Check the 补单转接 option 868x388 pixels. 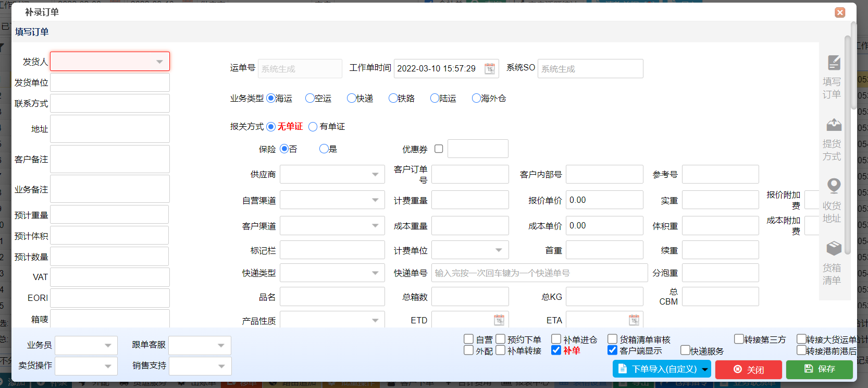500,350
